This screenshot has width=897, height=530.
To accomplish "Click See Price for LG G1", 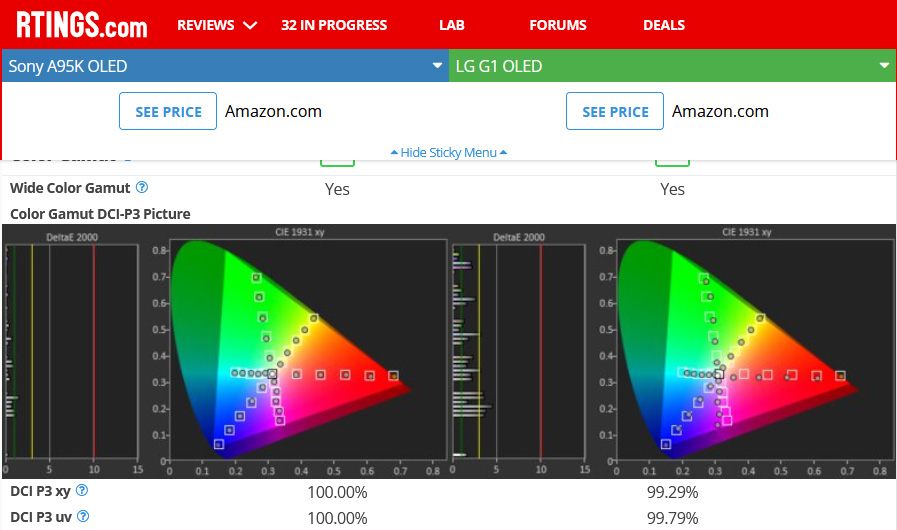I will tap(615, 111).
